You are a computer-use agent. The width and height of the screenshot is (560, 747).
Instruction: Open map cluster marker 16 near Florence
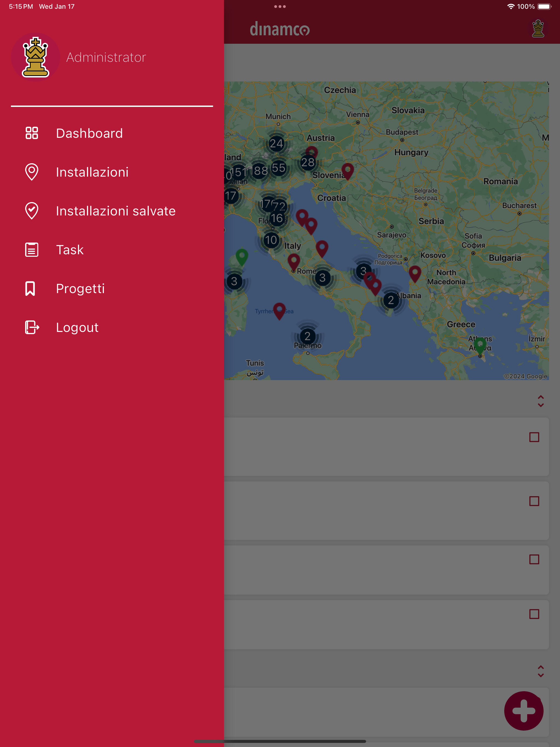coord(277,218)
